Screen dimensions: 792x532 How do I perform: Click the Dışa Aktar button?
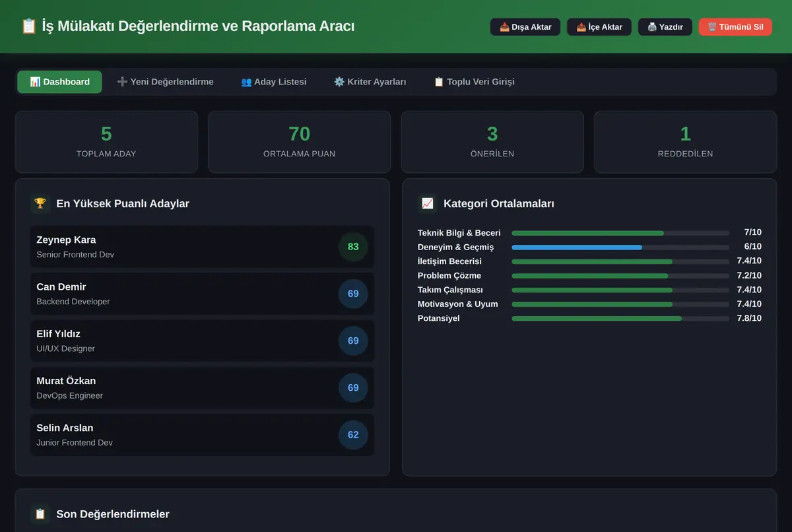point(525,27)
